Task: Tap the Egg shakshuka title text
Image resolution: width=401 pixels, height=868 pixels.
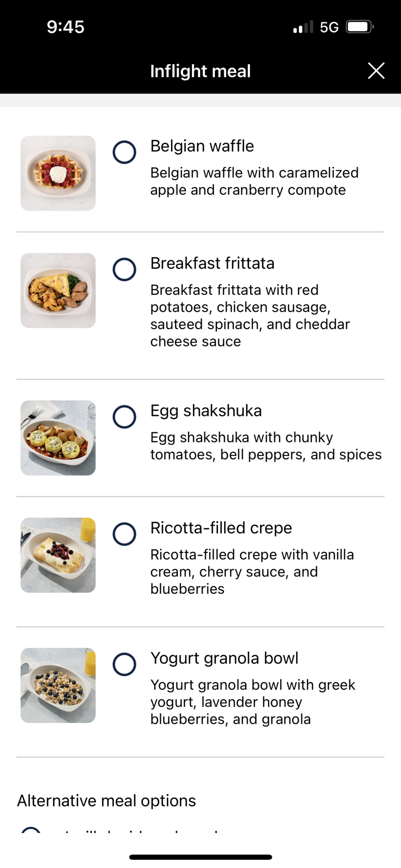Action: pos(206,411)
